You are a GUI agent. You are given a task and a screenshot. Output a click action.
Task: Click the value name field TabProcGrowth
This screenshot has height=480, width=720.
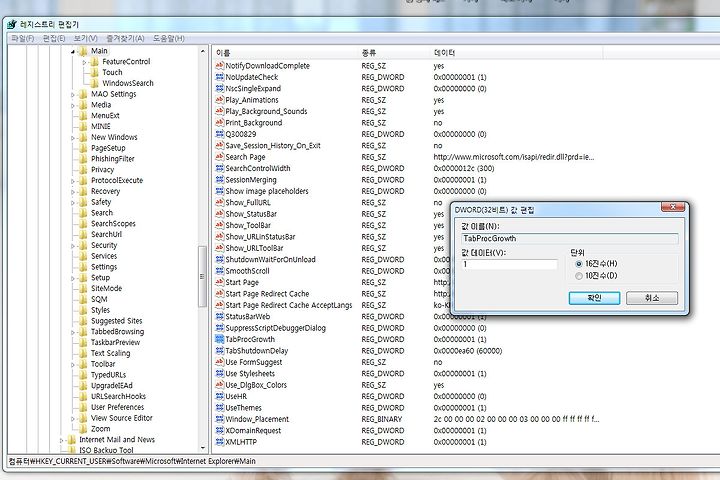point(569,238)
